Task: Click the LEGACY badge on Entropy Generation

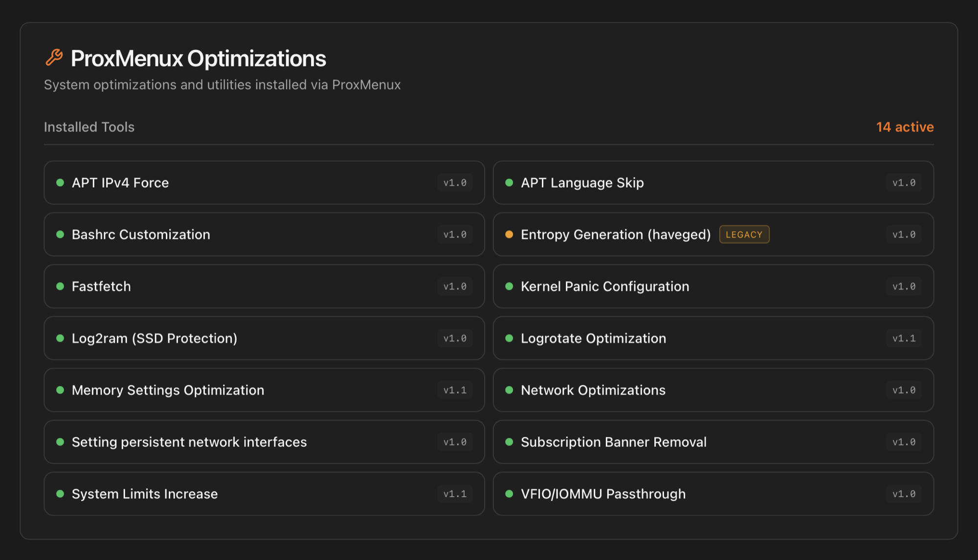Action: click(744, 235)
